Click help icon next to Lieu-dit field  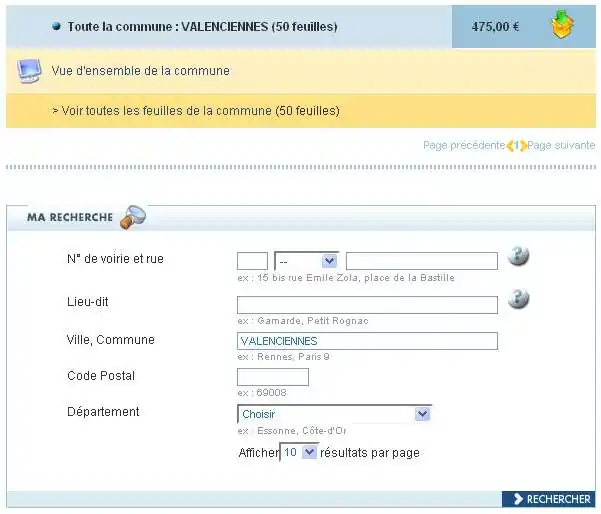(x=517, y=298)
